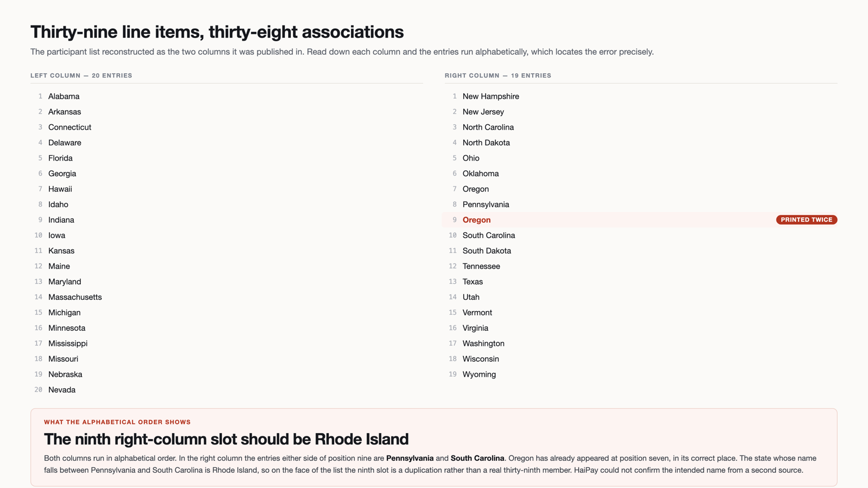Click bold Pennsylvania in the explanation text
This screenshot has height=488, width=868.
click(410, 458)
